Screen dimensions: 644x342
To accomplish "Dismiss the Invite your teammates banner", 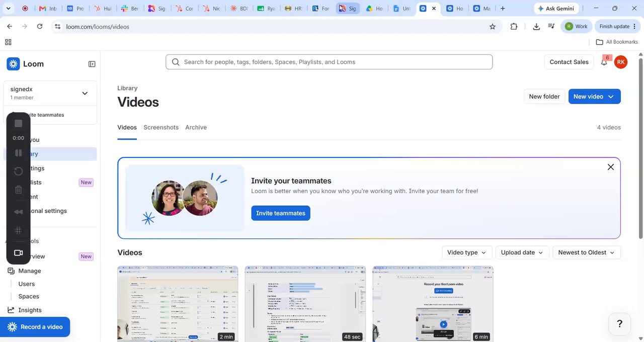I will point(610,167).
